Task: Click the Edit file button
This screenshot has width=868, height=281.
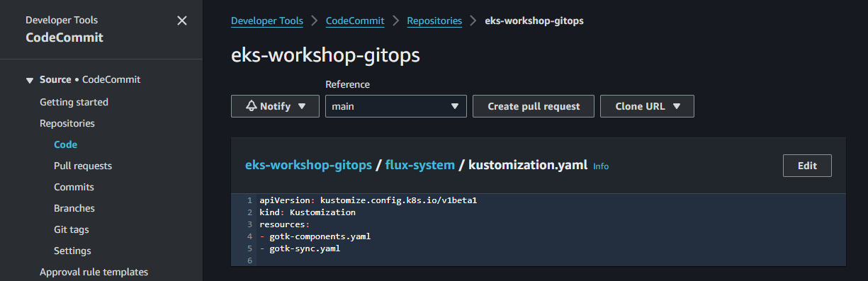Action: (x=807, y=166)
